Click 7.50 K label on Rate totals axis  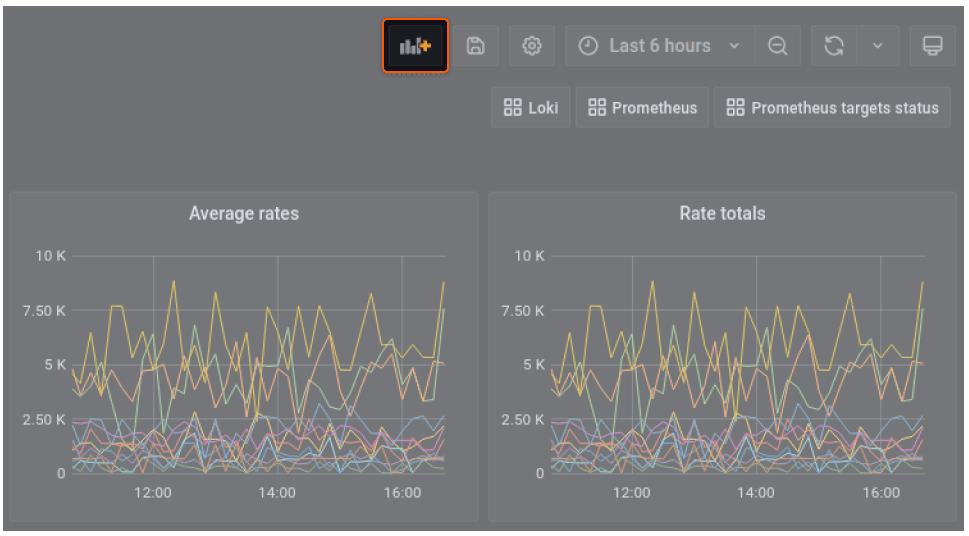[x=523, y=310]
